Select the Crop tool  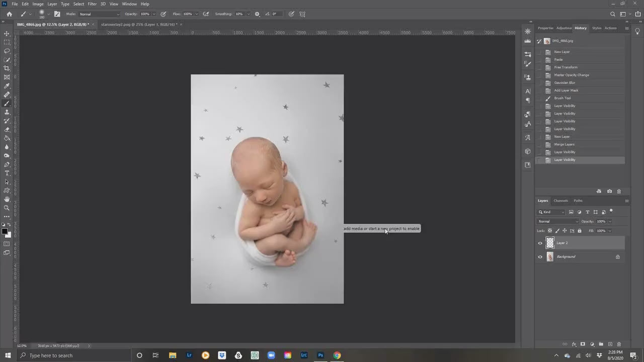click(x=7, y=68)
